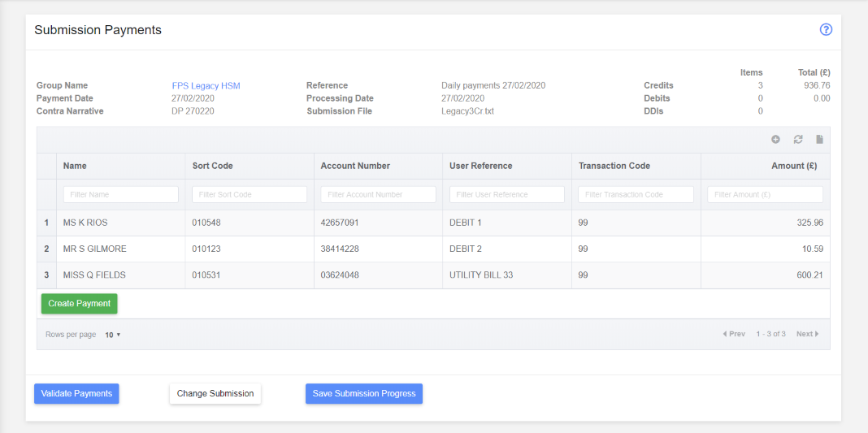The width and height of the screenshot is (868, 433).
Task: Go to Next page of results
Action: coord(808,334)
